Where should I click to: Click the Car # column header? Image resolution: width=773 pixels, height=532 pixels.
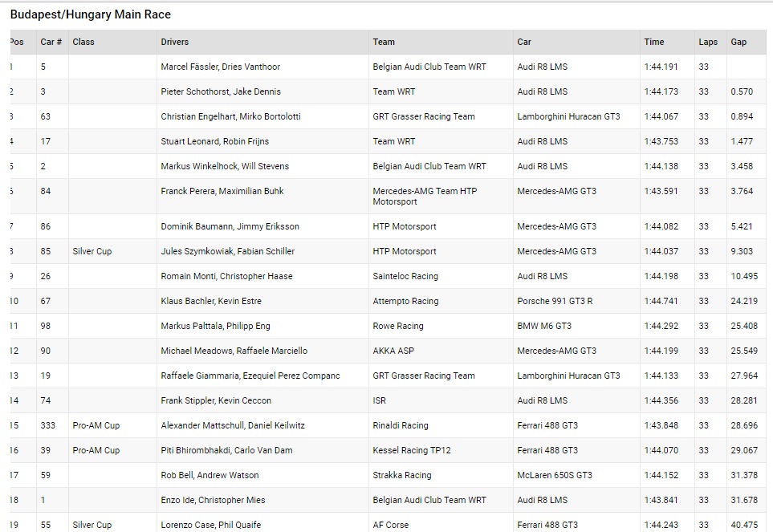[x=51, y=42]
